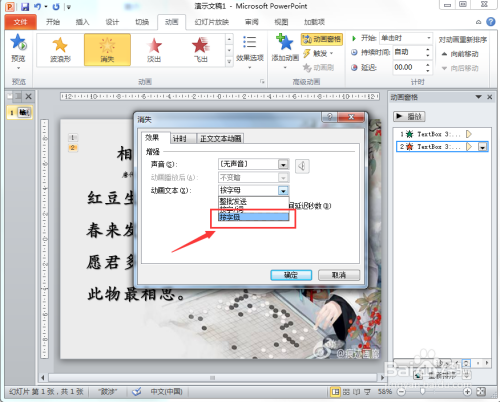The width and height of the screenshot is (500, 402).
Task: Open the 动画 group dialog launcher
Action: 262,82
